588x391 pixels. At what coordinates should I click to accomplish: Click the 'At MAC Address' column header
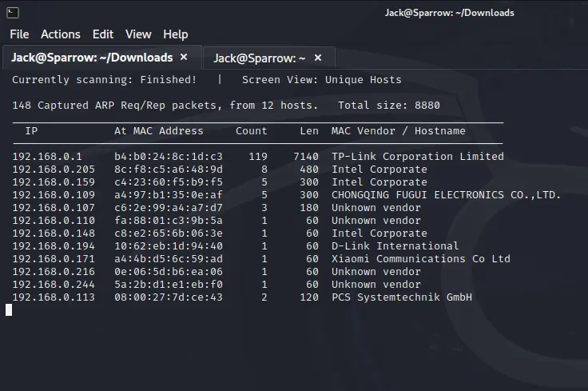(159, 131)
